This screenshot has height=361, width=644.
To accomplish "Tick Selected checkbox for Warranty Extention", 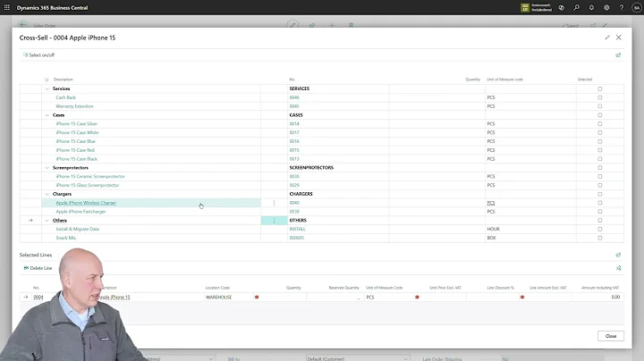I will 599,106.
